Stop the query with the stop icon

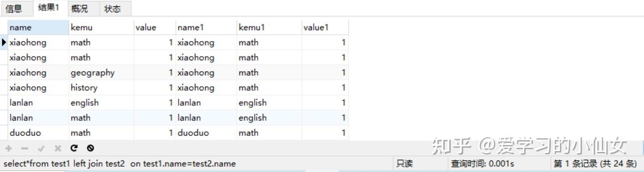tap(90, 148)
